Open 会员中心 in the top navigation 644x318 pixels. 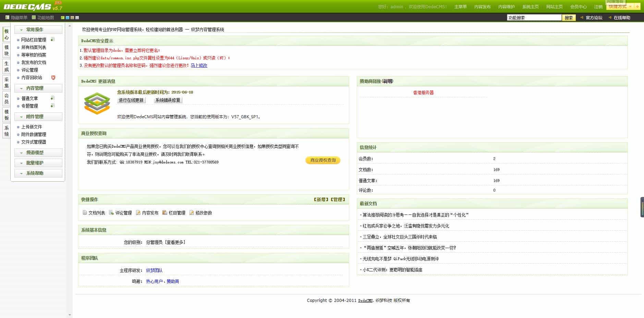coord(578,7)
